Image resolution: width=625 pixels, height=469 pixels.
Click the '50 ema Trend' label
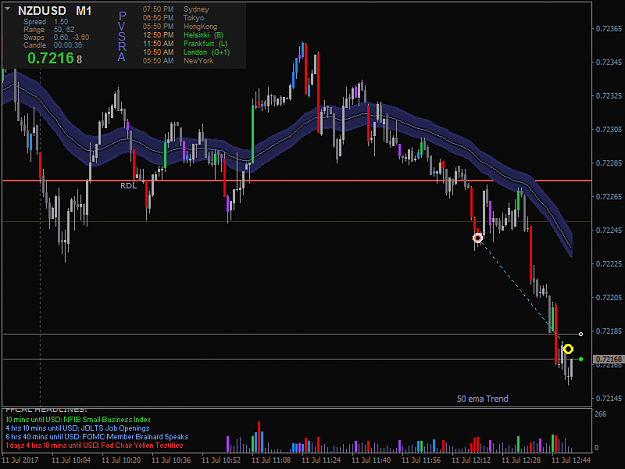click(482, 399)
